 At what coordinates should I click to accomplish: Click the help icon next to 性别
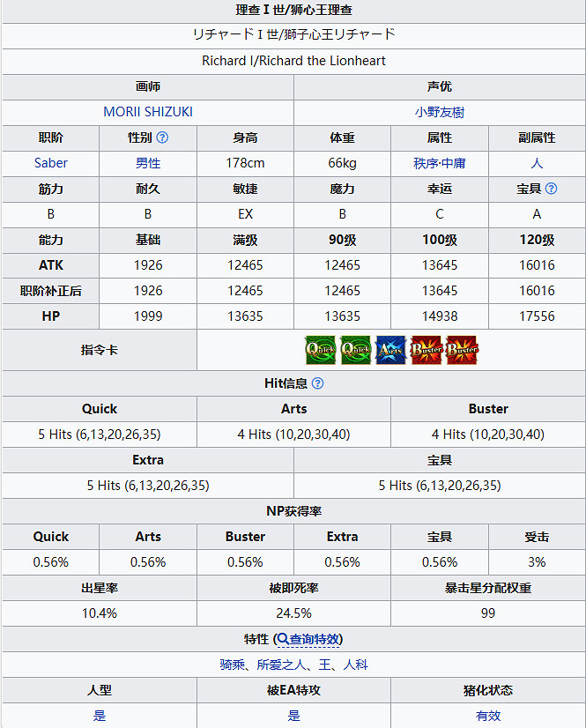[162, 137]
